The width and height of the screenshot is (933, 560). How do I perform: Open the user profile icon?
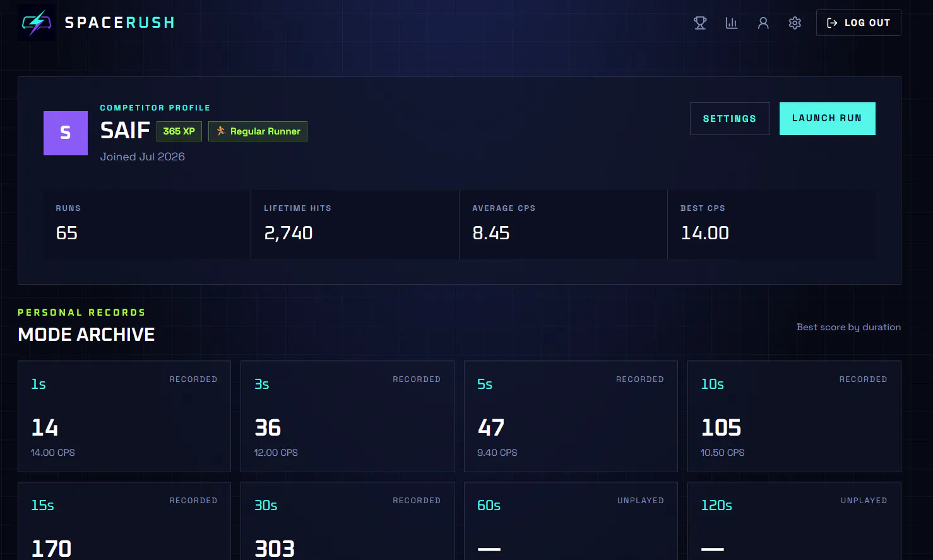click(x=763, y=23)
